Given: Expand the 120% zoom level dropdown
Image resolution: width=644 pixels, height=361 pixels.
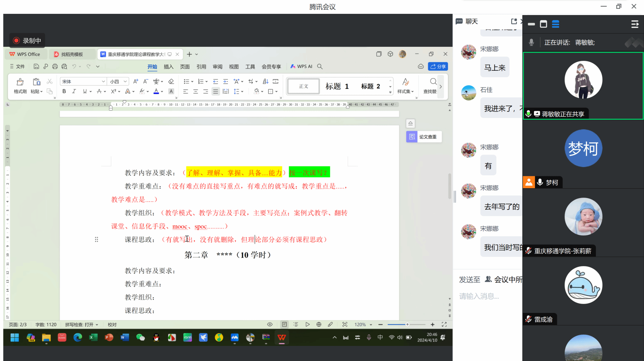Looking at the screenshot, I should click(x=371, y=325).
